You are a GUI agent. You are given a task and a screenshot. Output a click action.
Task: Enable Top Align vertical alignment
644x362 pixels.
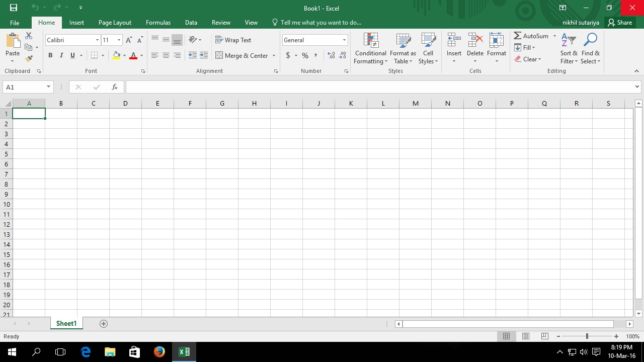154,40
